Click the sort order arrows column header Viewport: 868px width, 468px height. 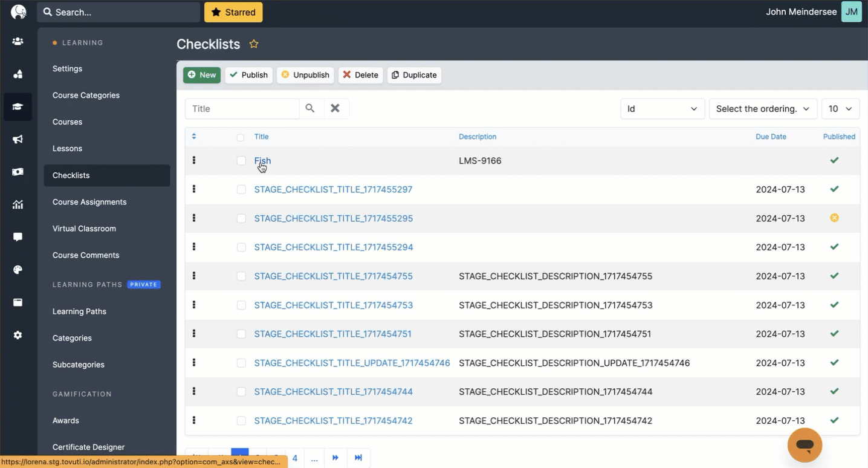click(194, 137)
